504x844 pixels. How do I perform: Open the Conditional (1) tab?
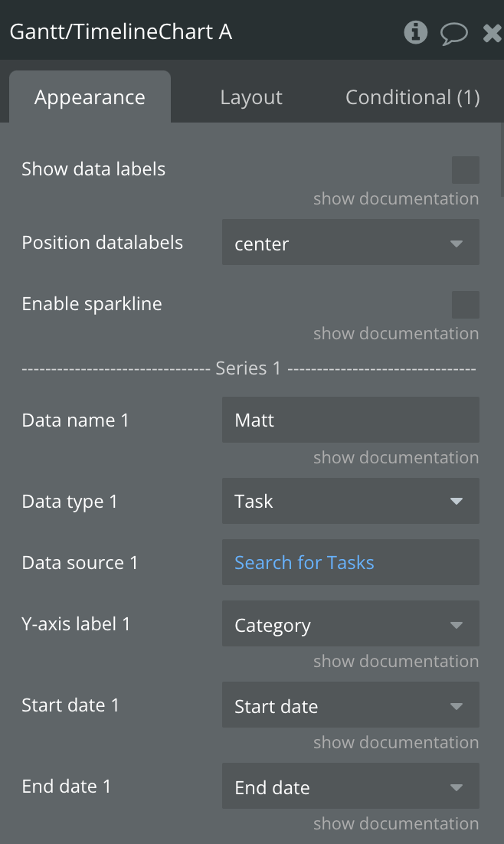pyautogui.click(x=412, y=97)
